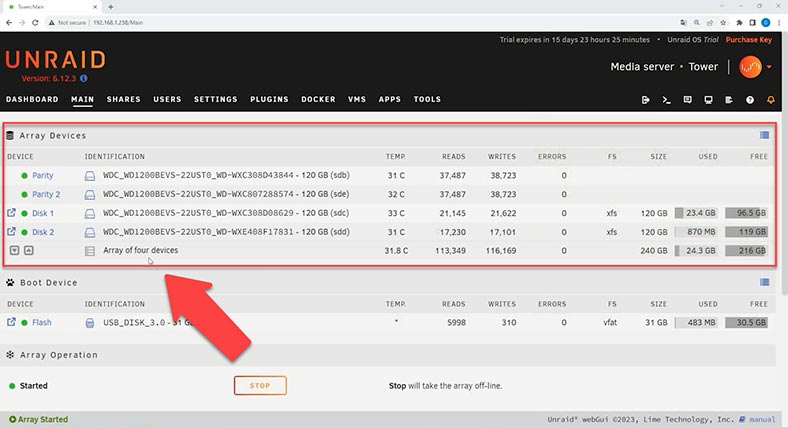Image resolution: width=788 pixels, height=427 pixels.
Task: Open the Dashboard tab
Action: click(x=32, y=99)
